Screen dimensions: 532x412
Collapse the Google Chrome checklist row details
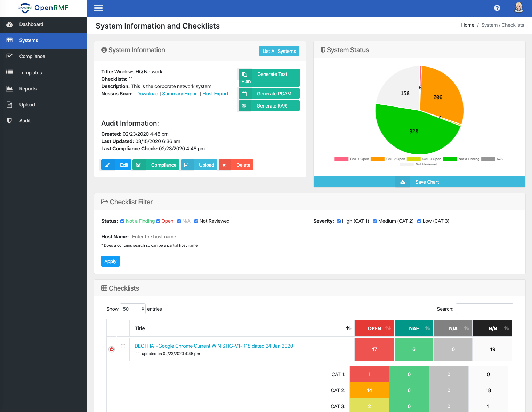pyautogui.click(x=112, y=349)
